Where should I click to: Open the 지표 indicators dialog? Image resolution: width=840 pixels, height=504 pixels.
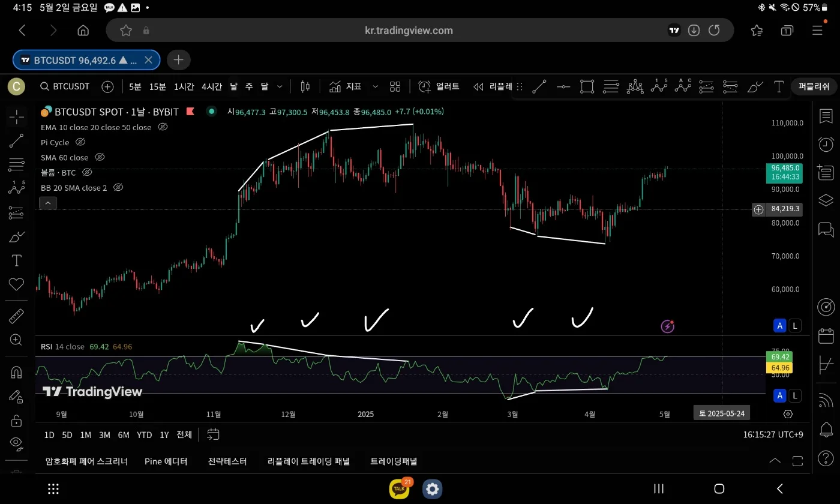tap(346, 86)
